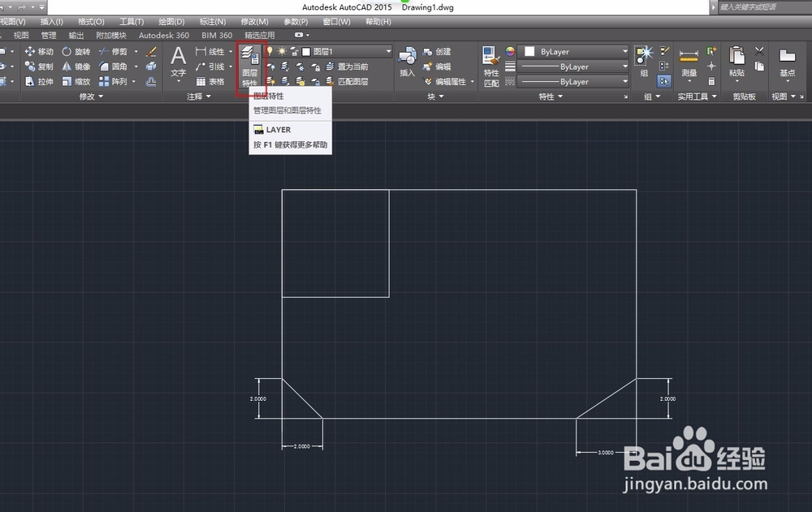Select the Copy (复制) tool

pos(39,67)
